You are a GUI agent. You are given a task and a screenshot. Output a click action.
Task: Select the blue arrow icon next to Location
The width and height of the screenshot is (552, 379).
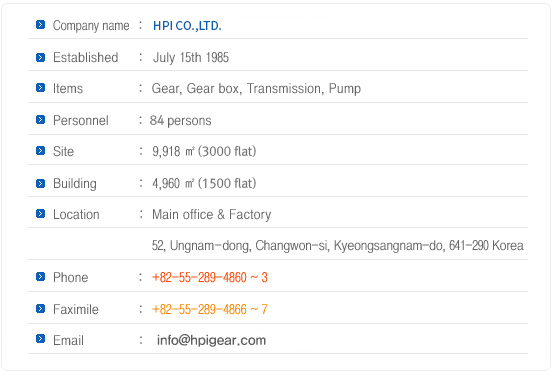[40, 214]
